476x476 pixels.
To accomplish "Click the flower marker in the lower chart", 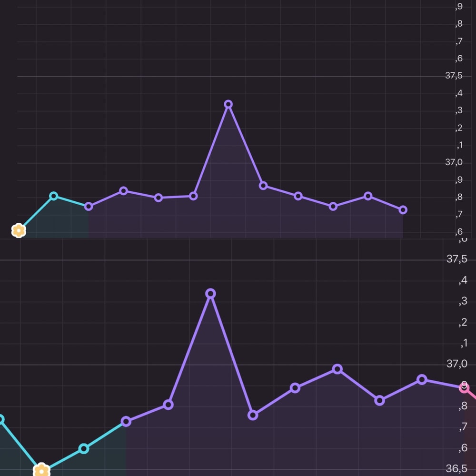I will 41,471.
